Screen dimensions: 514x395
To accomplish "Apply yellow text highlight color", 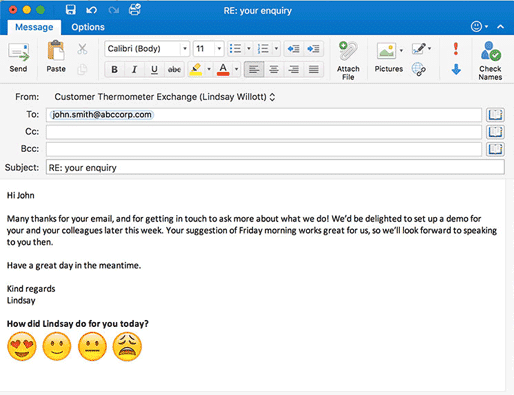I will pos(196,69).
